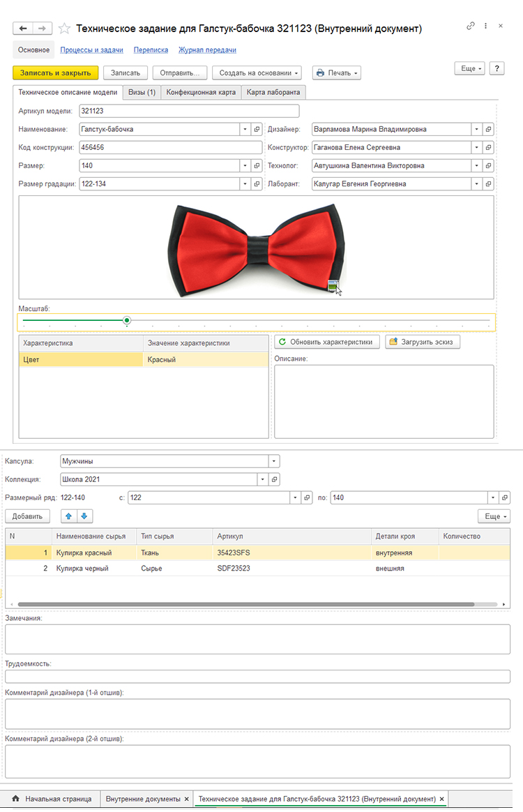Open the Дизайнер field's record icon
Screen dimensions: 523x812
pos(489,129)
